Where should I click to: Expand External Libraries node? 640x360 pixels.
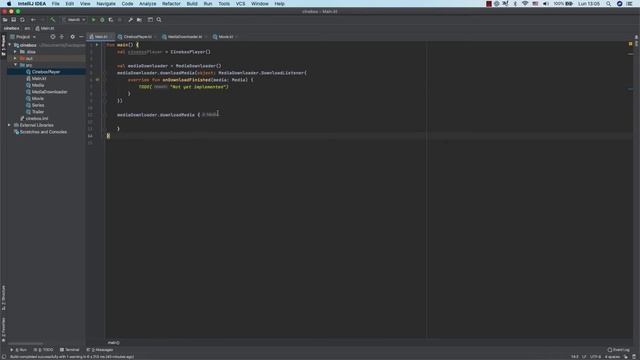tap(10, 125)
